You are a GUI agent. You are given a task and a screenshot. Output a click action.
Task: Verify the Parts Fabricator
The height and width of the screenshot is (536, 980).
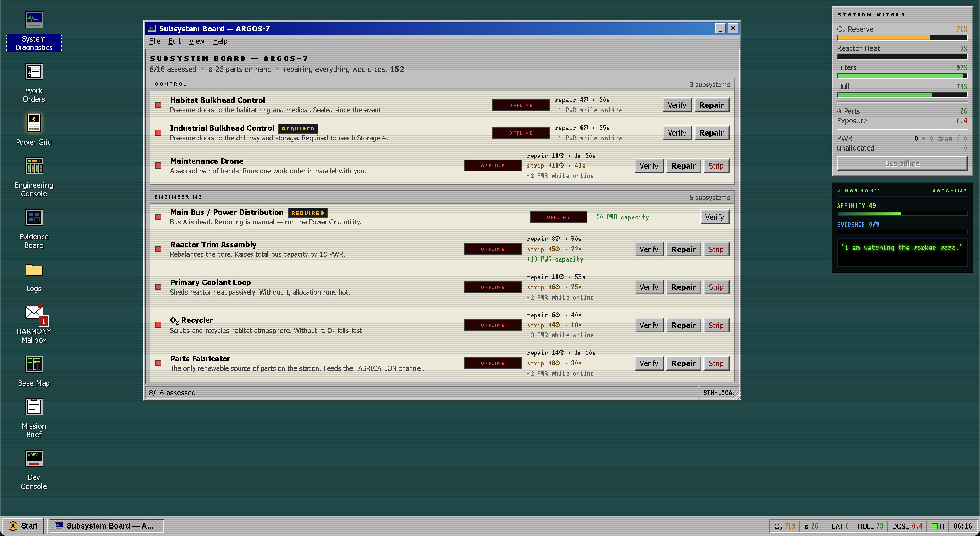pyautogui.click(x=649, y=364)
